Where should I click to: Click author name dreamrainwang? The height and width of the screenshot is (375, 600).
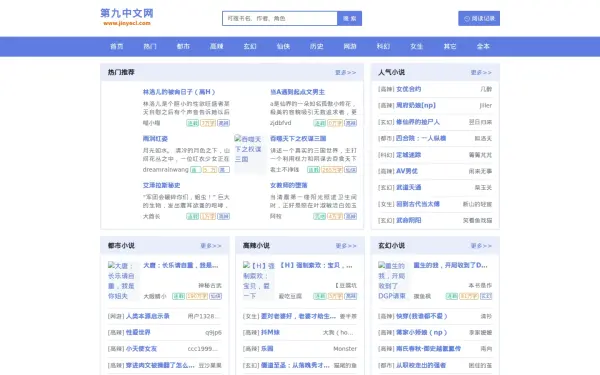click(x=166, y=170)
